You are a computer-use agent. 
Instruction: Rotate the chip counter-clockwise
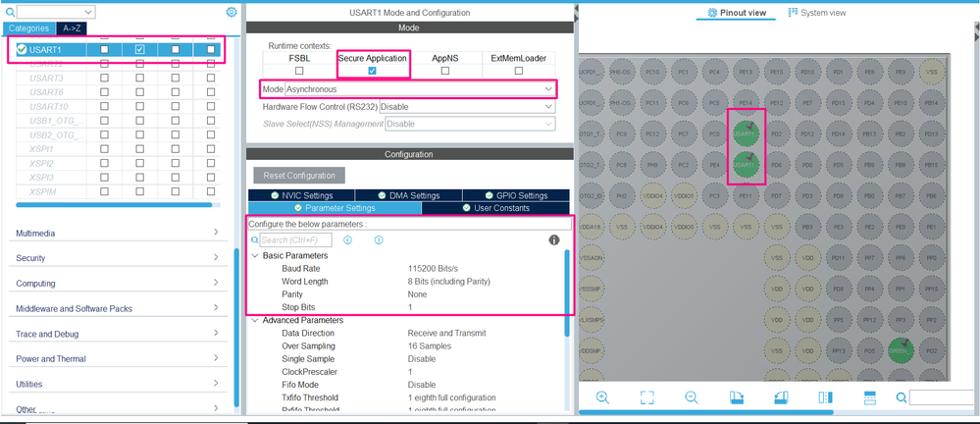[x=781, y=397]
